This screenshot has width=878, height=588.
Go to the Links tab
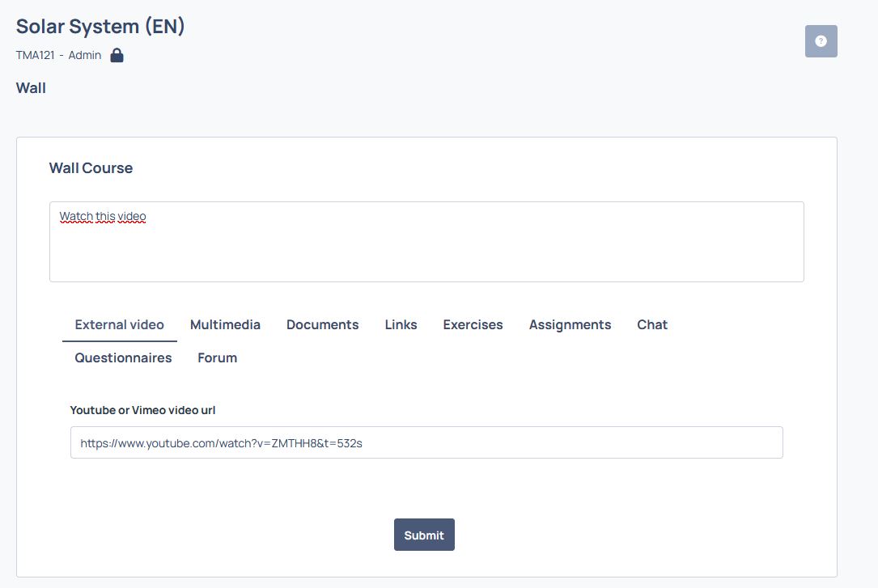tap(401, 324)
